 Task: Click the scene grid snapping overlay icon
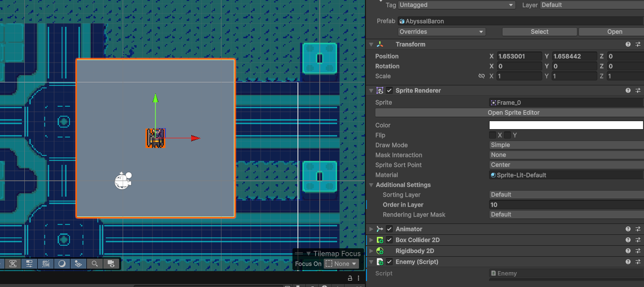coord(46,264)
